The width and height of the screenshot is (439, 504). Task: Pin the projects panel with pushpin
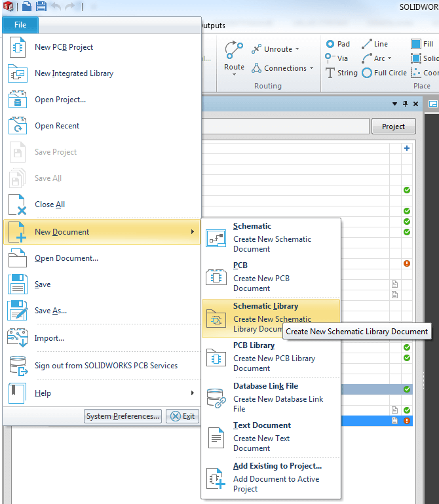tap(405, 104)
